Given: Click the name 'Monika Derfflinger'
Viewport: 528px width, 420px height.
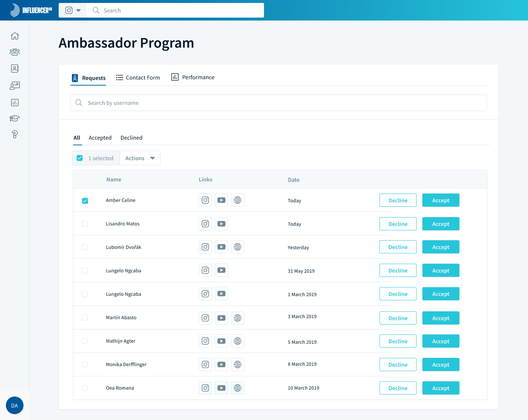Looking at the screenshot, I should click(x=126, y=364).
